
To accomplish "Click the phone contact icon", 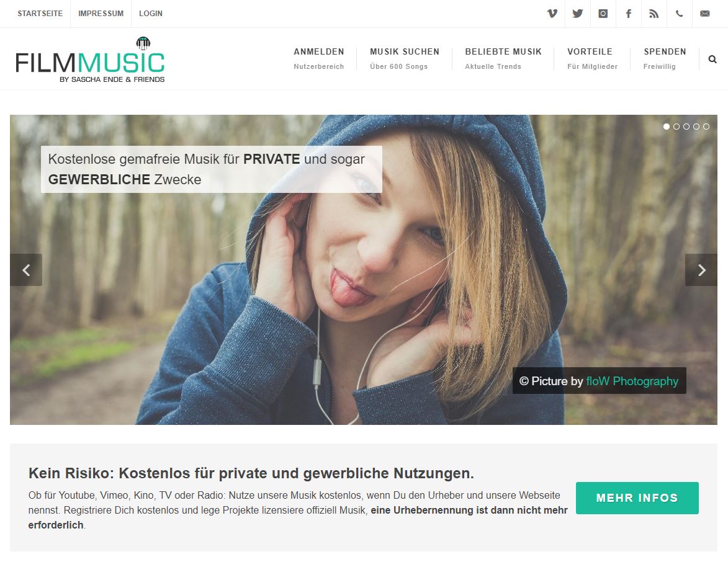I will point(679,14).
